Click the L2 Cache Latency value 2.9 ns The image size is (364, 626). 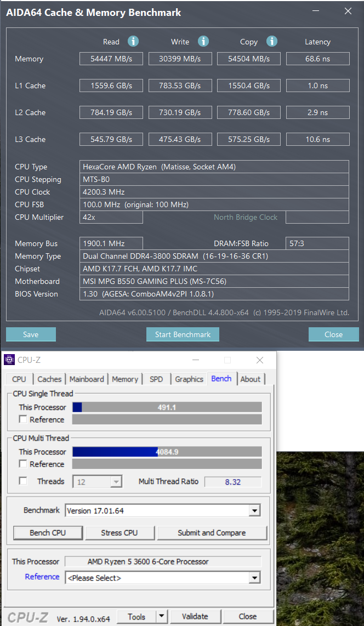pos(318,112)
